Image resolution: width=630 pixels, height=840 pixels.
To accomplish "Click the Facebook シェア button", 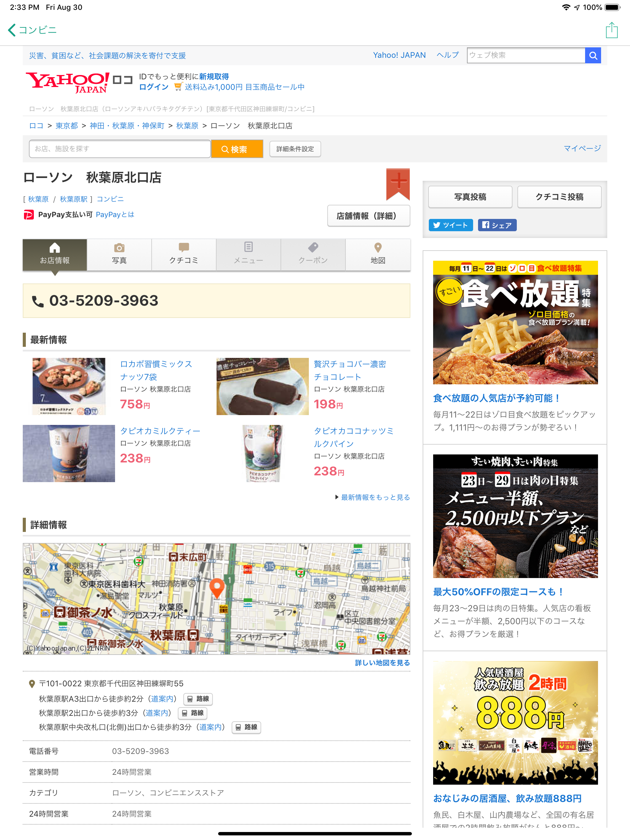I will point(496,225).
